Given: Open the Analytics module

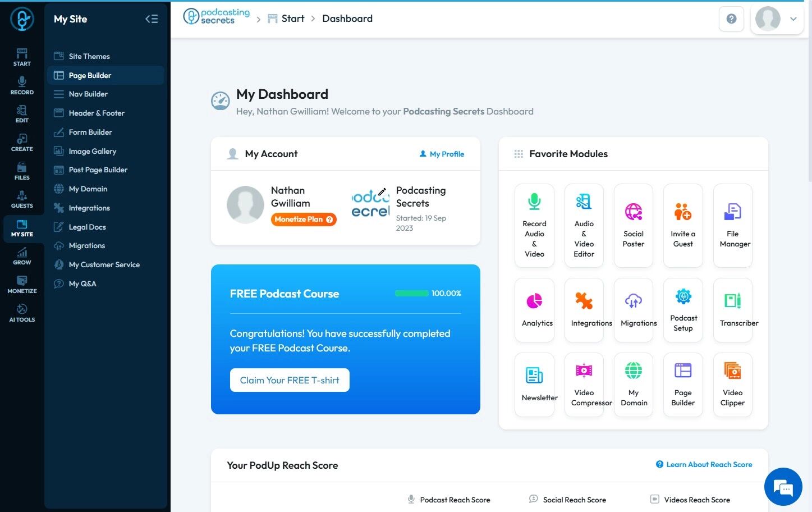Looking at the screenshot, I should pos(534,310).
